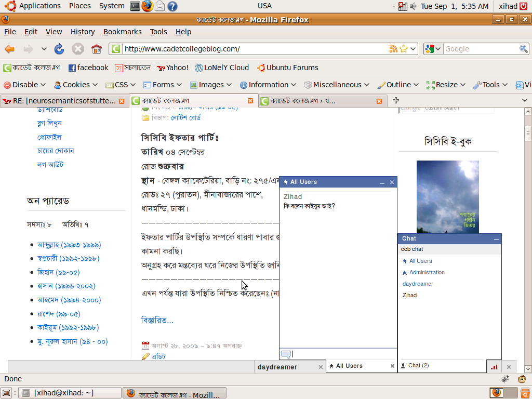
Task: Switch to the neurosemanticsofstutte tab
Action: pos(63,101)
